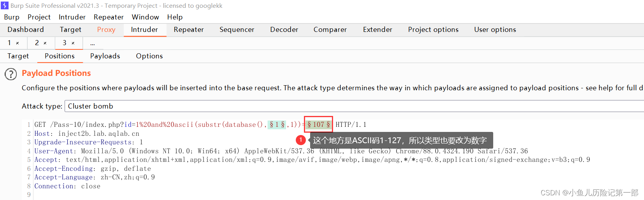Open the Intruder menu in menu bar

pyautogui.click(x=72, y=17)
